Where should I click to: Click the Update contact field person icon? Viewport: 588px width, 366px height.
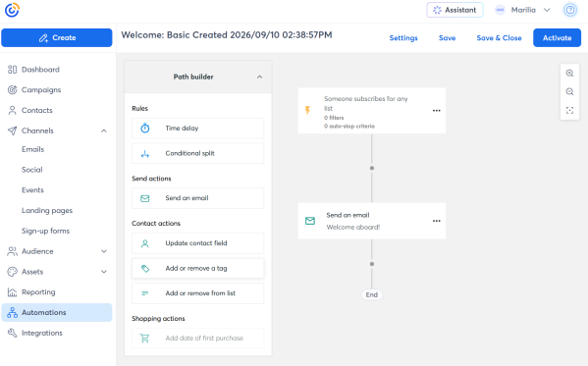pyautogui.click(x=145, y=243)
